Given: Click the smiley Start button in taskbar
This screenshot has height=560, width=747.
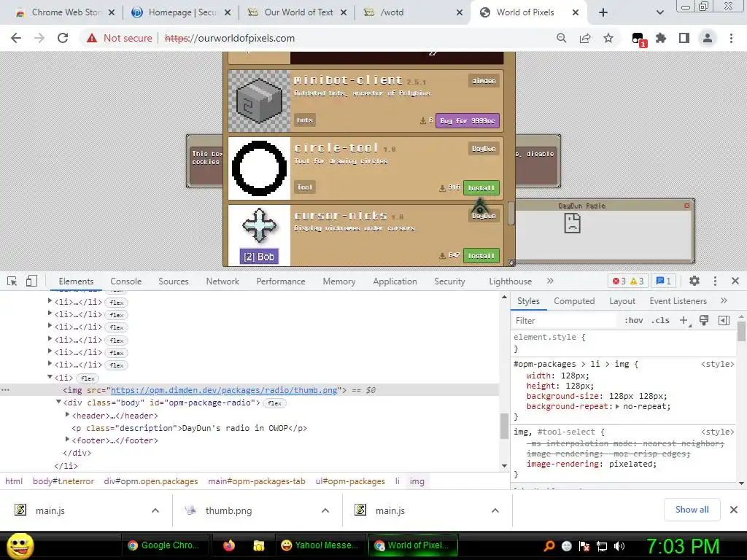Looking at the screenshot, I should tap(20, 545).
